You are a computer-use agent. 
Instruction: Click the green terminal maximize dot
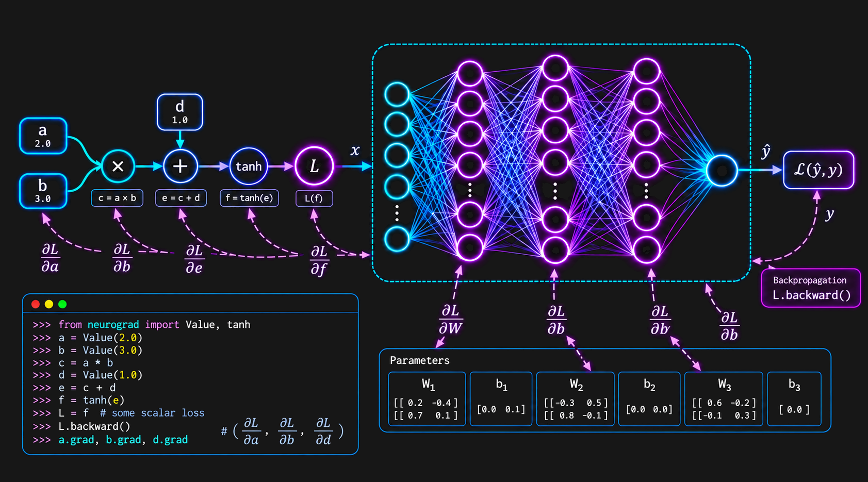click(x=62, y=304)
